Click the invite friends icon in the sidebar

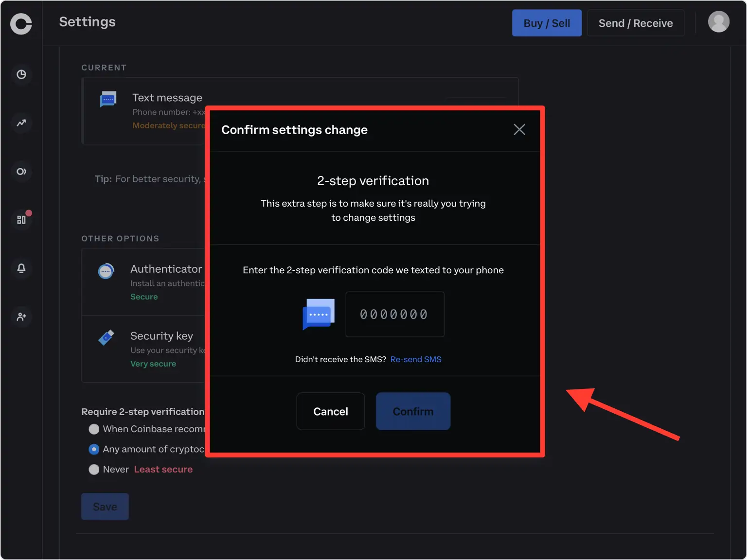click(21, 316)
